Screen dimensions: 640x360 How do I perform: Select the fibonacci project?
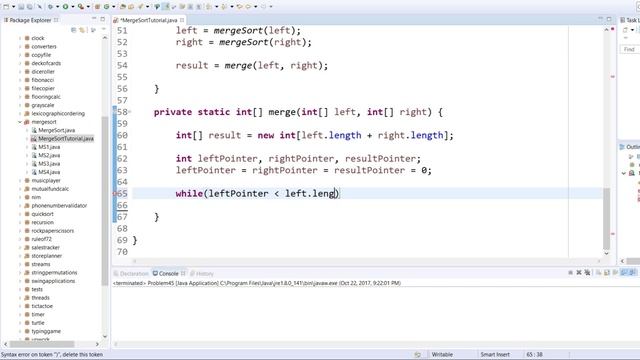42,80
